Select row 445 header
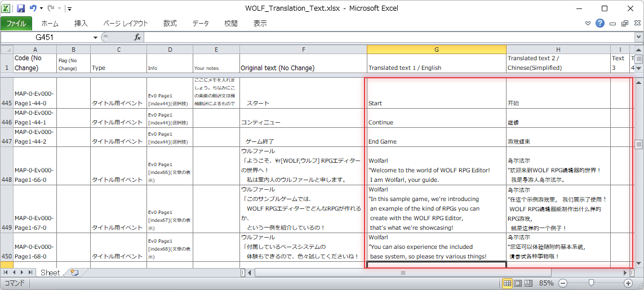The height and width of the screenshot is (290, 644). click(7, 93)
